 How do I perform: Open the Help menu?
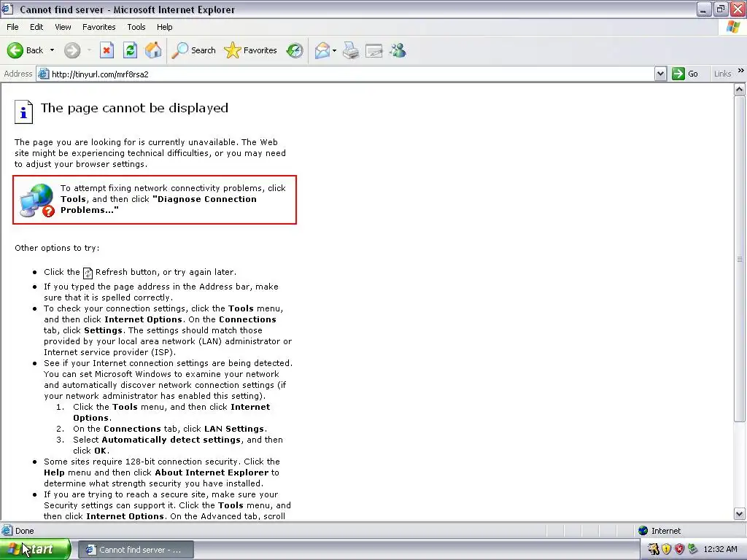(165, 27)
